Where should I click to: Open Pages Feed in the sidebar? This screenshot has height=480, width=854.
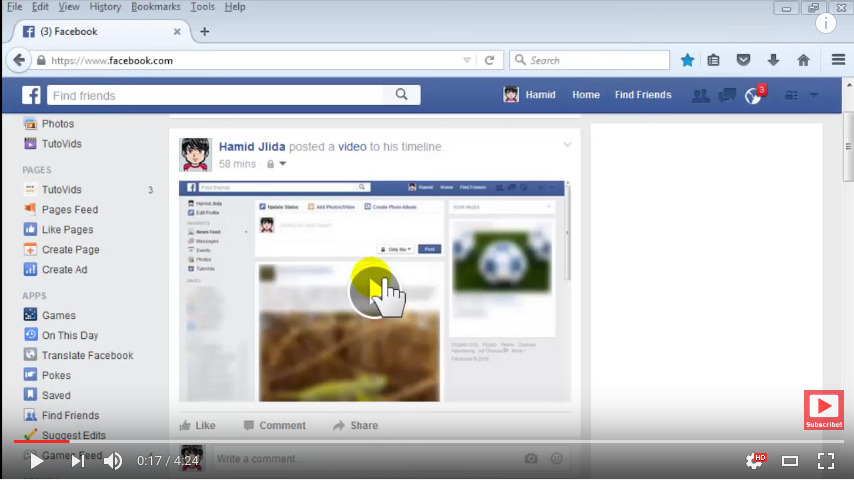coord(69,210)
